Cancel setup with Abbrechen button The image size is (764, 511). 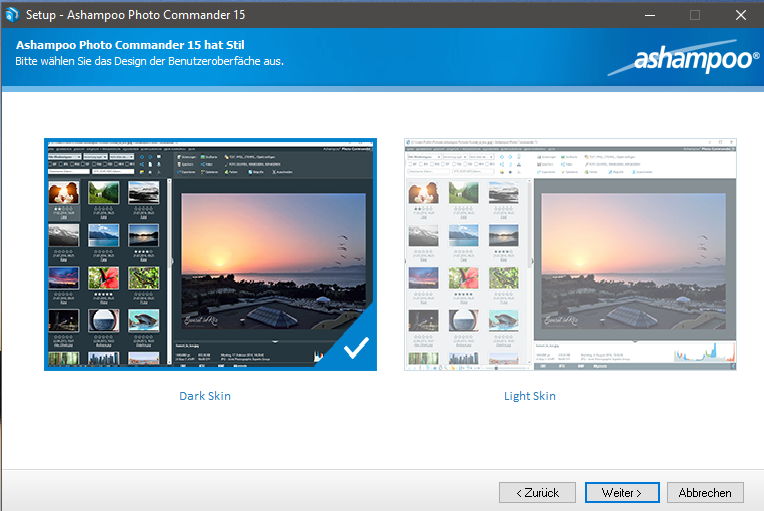(705, 492)
